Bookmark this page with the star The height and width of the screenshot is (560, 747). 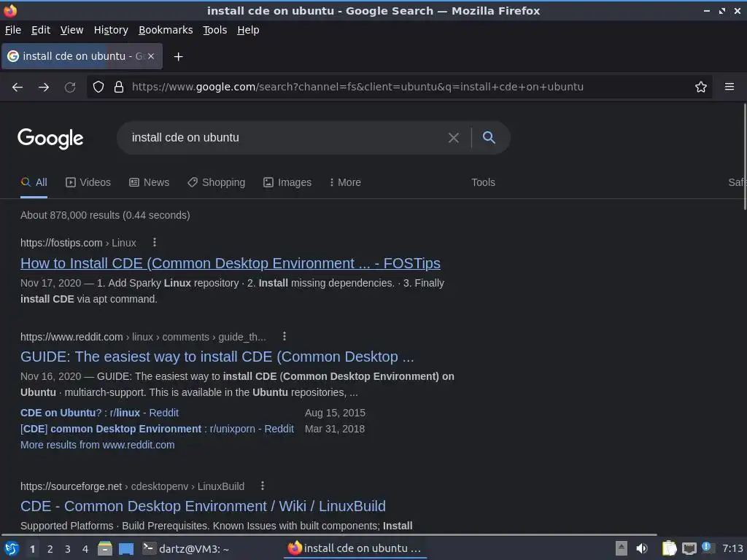coord(701,87)
